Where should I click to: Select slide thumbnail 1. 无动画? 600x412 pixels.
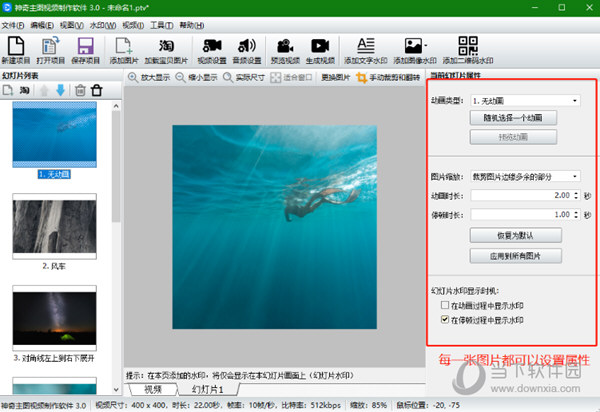tap(54, 134)
